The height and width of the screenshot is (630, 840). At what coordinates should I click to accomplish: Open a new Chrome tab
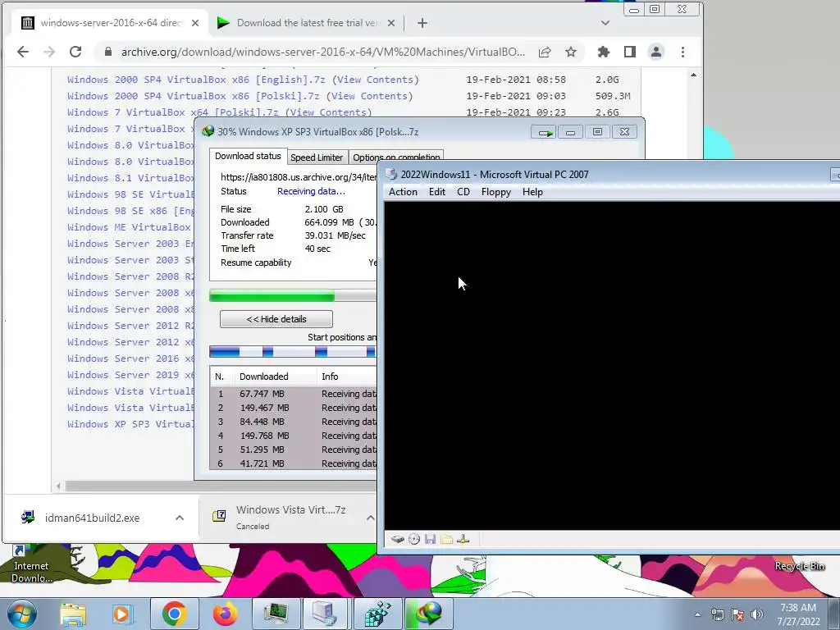tap(422, 23)
